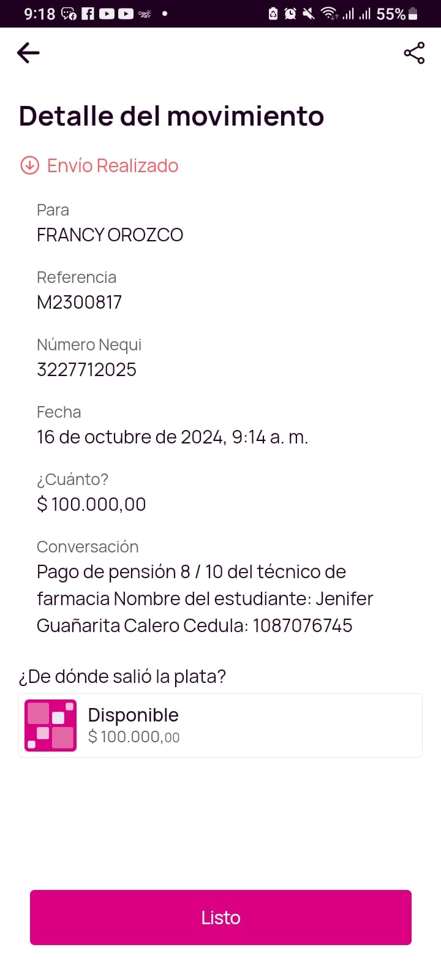Open the share options icon

[414, 53]
